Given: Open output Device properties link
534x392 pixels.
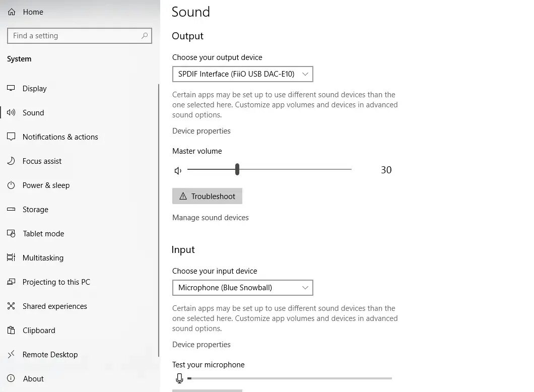Looking at the screenshot, I should tap(201, 131).
